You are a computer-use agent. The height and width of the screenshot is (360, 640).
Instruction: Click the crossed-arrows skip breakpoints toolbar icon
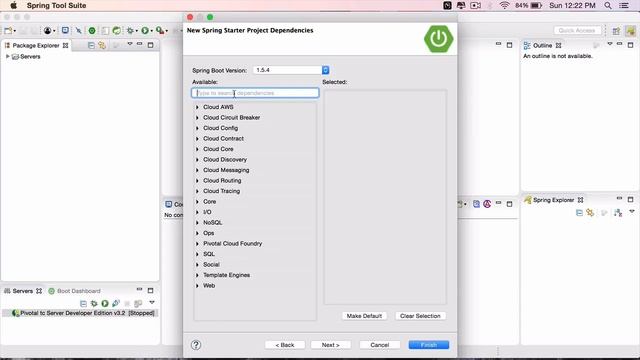(x=78, y=31)
